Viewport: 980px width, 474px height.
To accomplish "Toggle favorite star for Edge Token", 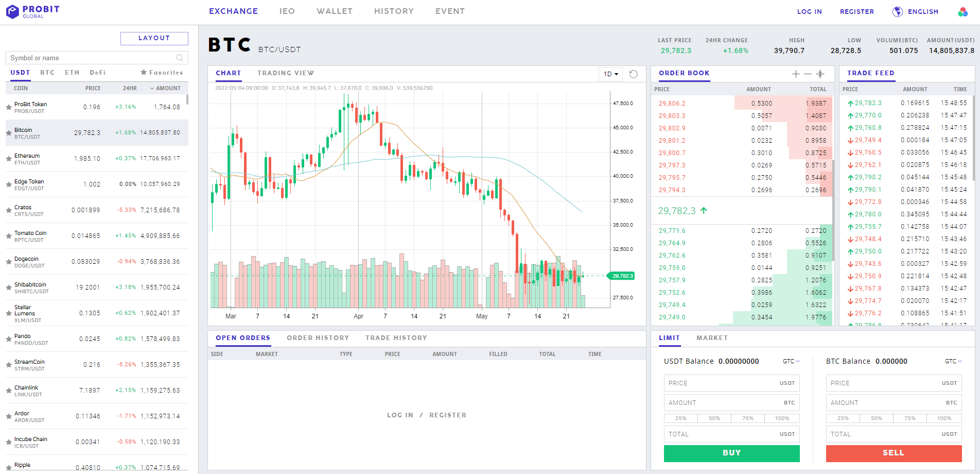I will tap(9, 184).
